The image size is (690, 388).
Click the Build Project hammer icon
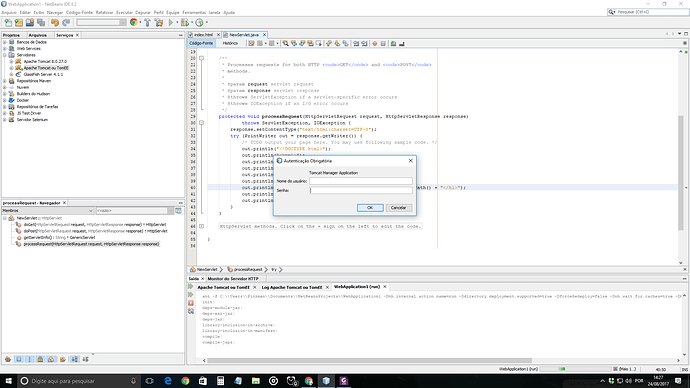[147, 22]
